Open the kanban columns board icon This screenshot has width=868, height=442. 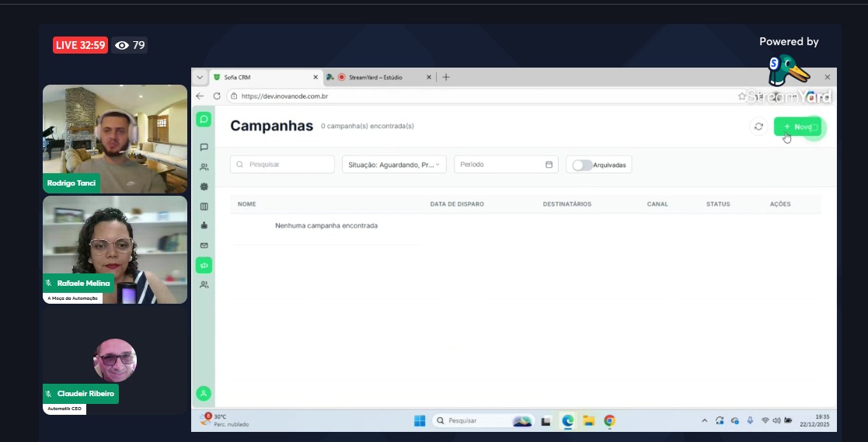pyautogui.click(x=204, y=207)
